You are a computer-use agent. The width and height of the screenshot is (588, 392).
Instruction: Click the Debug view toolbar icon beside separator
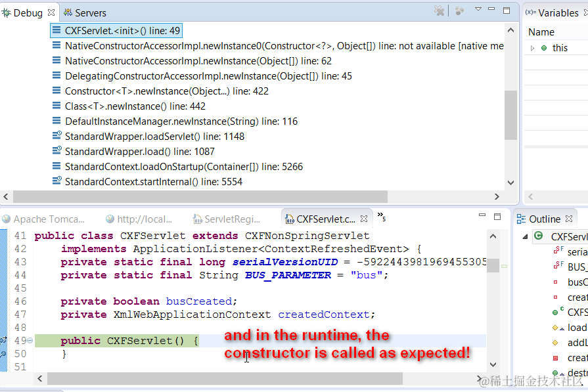[459, 11]
